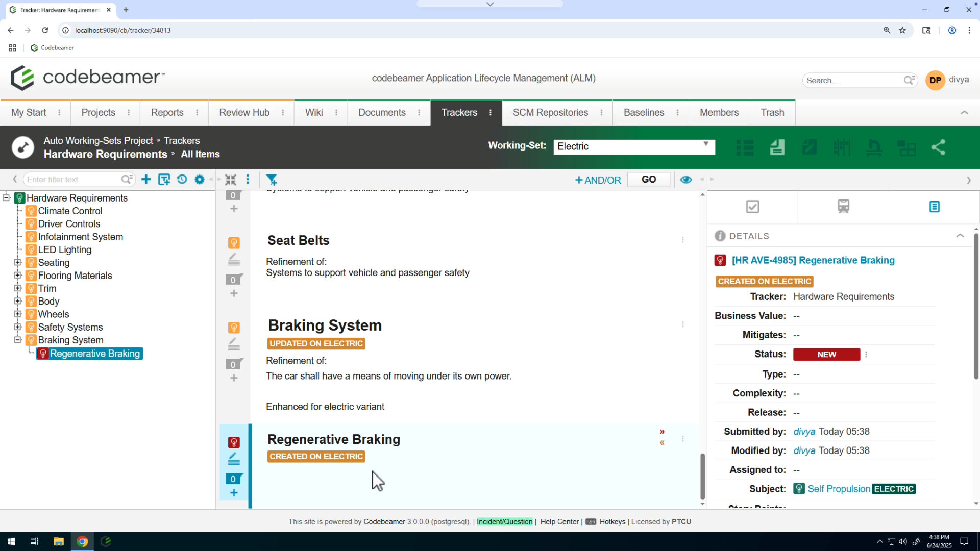The height and width of the screenshot is (551, 980).
Task: Collapse the DETAILS section chevron
Action: tap(960, 236)
